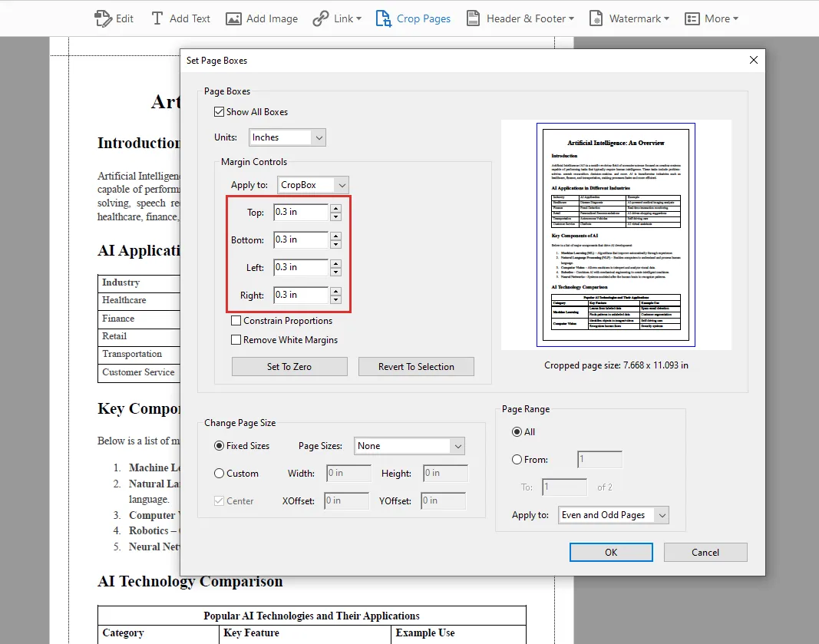Click the AI Technology Comparison heading
This screenshot has width=819, height=644.
point(190,581)
